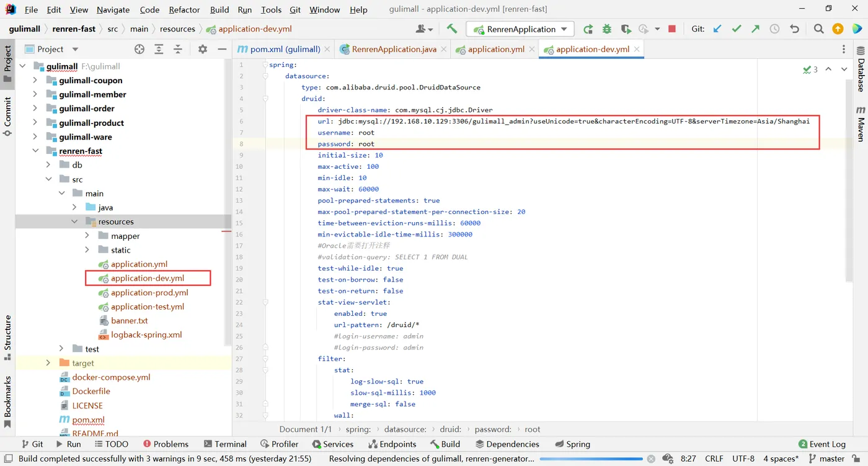Screen dimensions: 868x466
Task: Open the Navigate menu
Action: (x=113, y=9)
